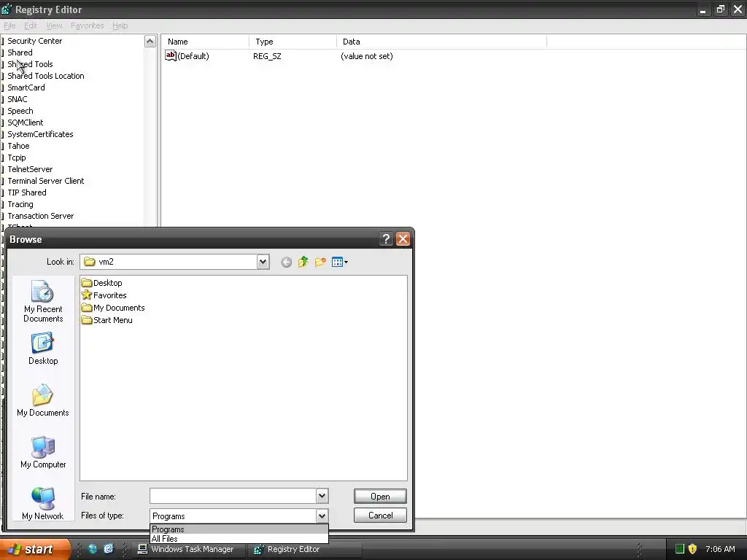
Task: Open the Help menu in Registry Editor
Action: point(120,26)
